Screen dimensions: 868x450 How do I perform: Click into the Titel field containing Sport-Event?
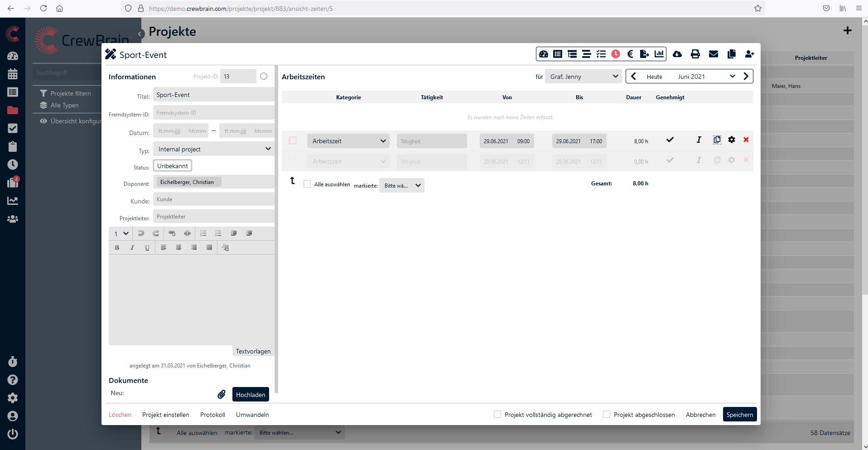pos(214,95)
